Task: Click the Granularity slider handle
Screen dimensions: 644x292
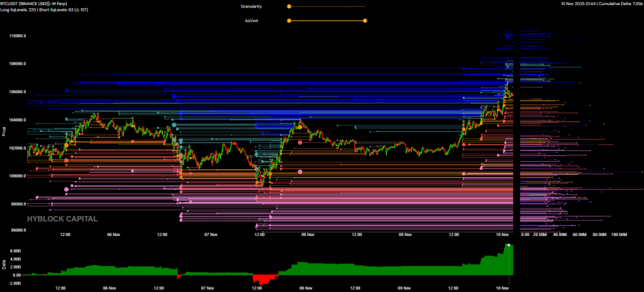Action: coord(289,6)
